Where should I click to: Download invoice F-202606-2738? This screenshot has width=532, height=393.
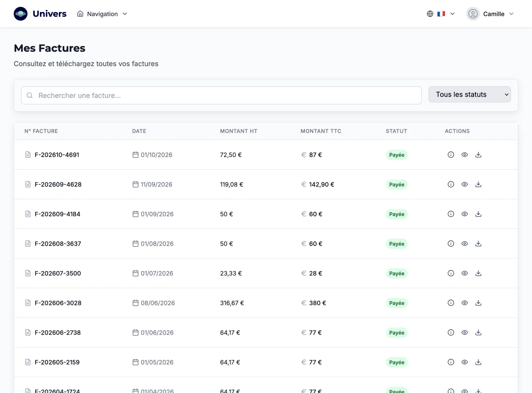pos(478,332)
